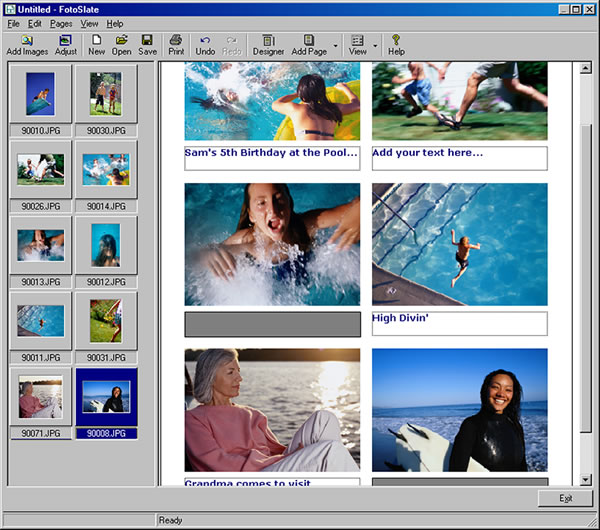Image resolution: width=600 pixels, height=530 pixels.
Task: Click the 90010.JPG file name label
Action: 41,130
